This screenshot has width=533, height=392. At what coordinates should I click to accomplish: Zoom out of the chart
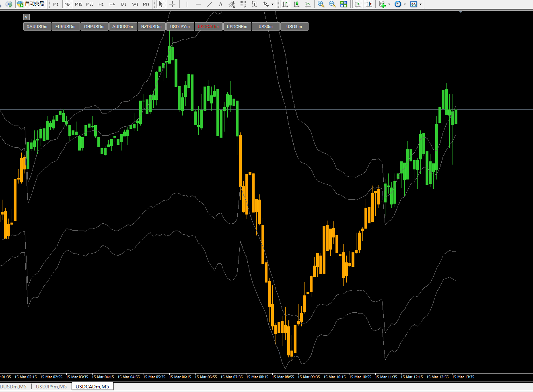point(332,4)
